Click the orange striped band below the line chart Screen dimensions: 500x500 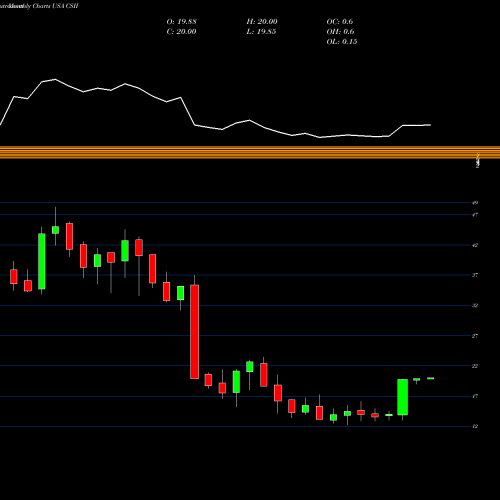[250, 152]
